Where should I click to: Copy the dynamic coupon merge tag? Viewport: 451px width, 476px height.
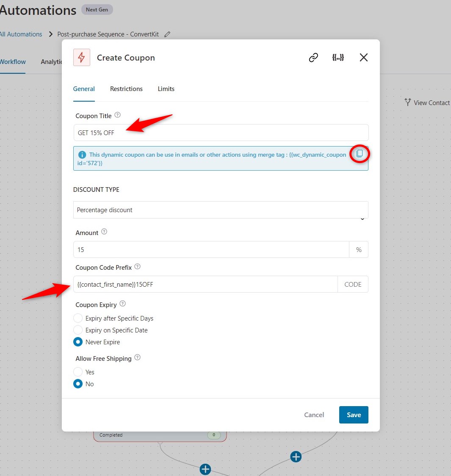coord(360,154)
